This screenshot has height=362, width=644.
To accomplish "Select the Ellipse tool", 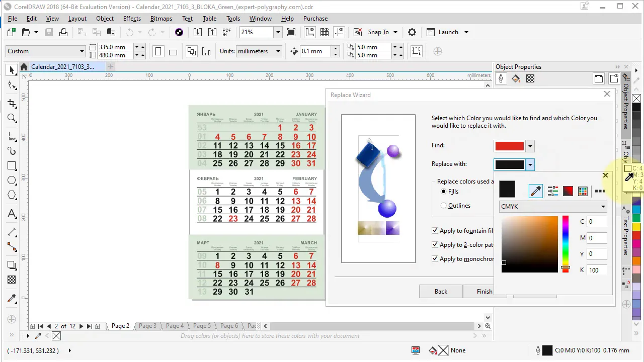I will coord(12,180).
